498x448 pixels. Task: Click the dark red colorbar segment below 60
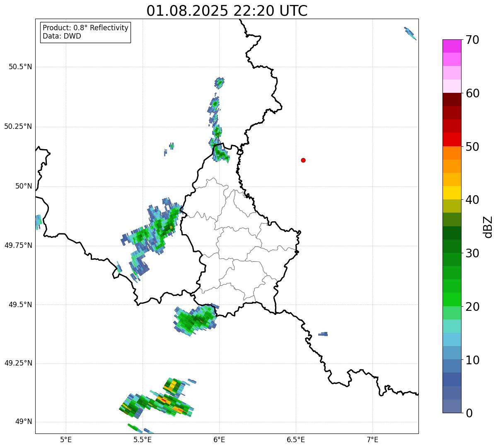[452, 99]
